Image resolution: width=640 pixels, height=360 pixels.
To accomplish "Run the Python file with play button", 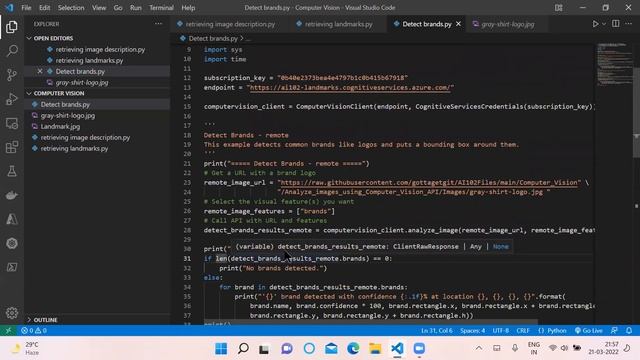I will (x=595, y=24).
